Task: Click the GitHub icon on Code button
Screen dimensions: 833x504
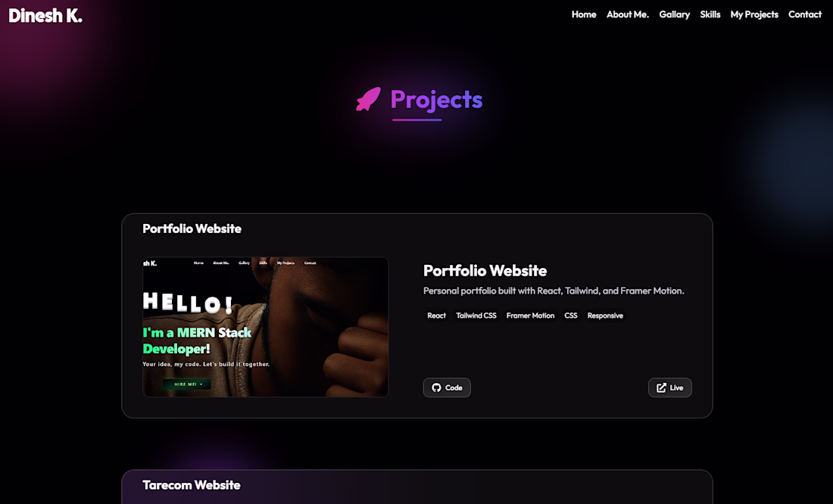Action: pos(436,387)
